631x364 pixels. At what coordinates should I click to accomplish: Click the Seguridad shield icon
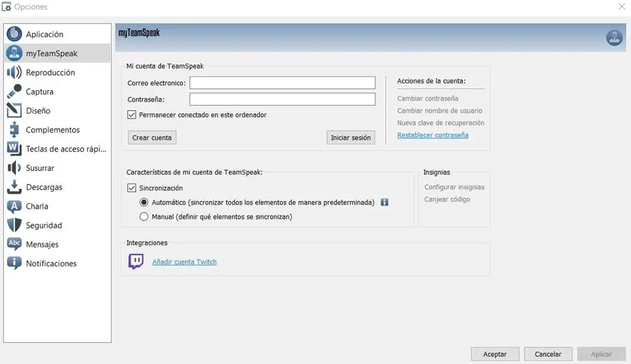pos(14,225)
